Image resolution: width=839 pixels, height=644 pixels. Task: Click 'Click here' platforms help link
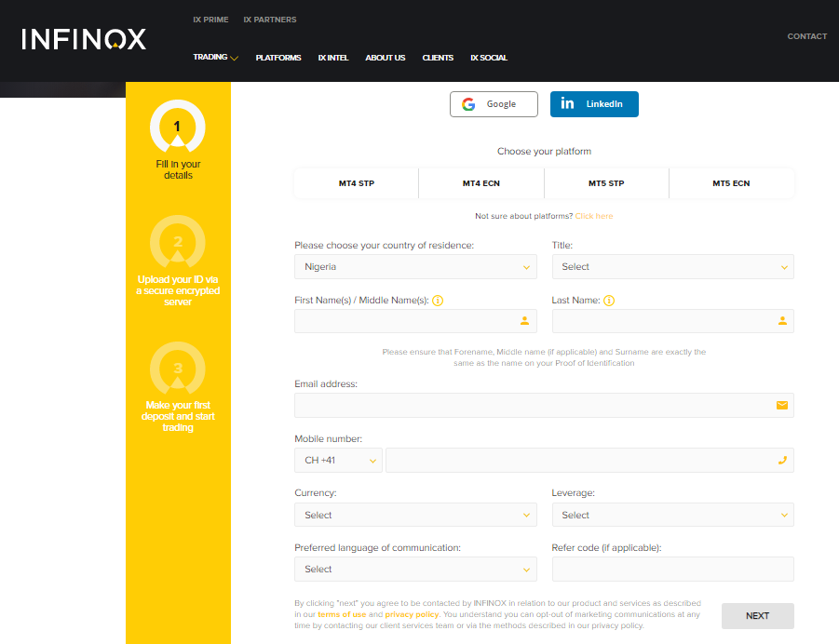[x=594, y=216]
